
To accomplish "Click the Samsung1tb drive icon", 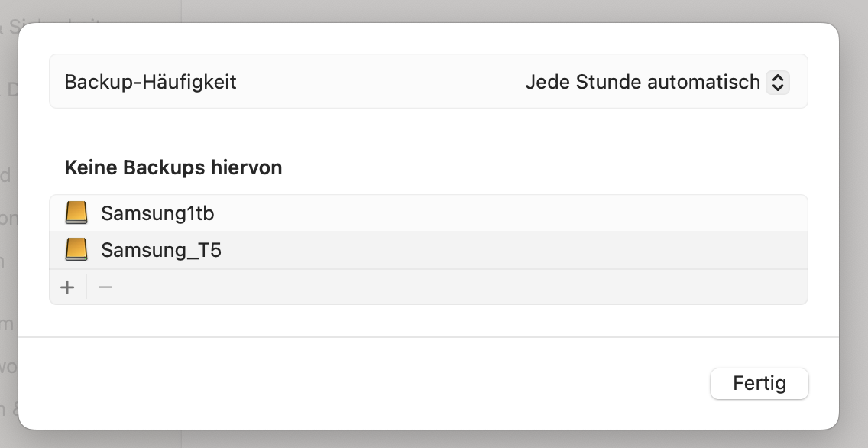I will pos(76,213).
